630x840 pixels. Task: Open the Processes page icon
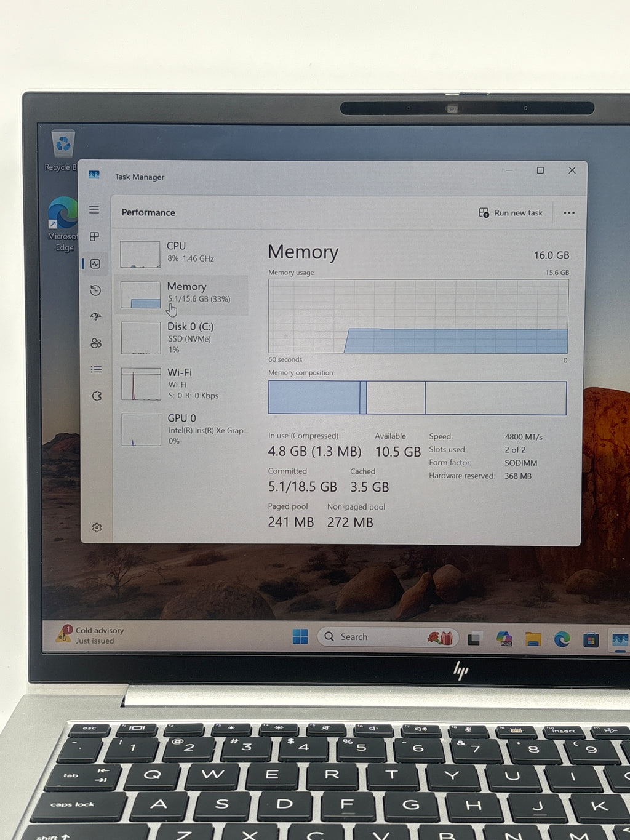pos(95,236)
